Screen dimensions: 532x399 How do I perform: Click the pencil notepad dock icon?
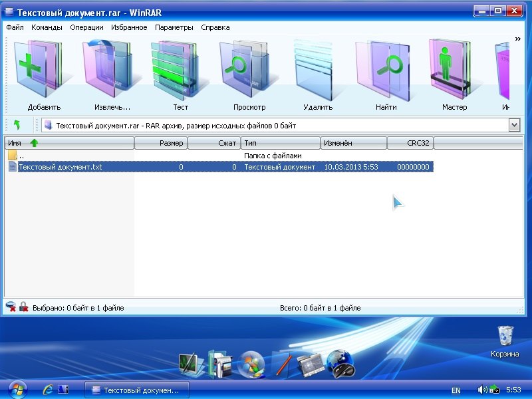click(x=281, y=364)
